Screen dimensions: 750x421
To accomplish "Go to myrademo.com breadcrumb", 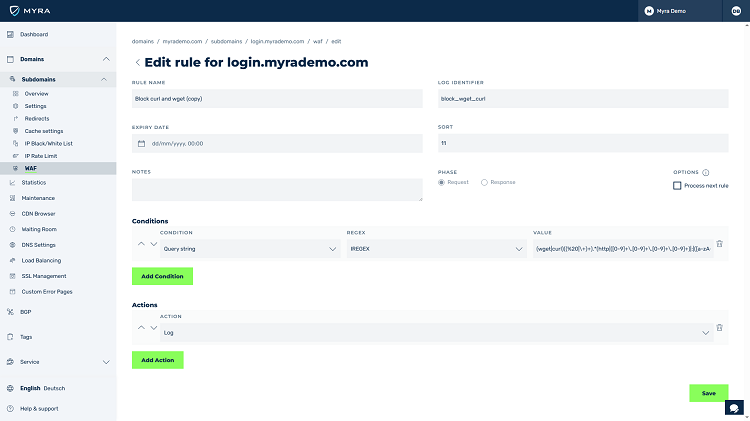I will (x=182, y=42).
